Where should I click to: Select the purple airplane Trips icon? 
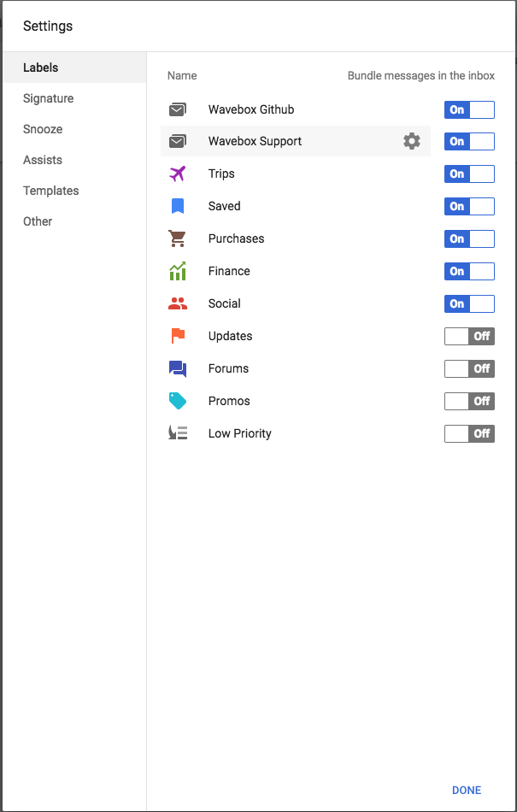click(178, 174)
